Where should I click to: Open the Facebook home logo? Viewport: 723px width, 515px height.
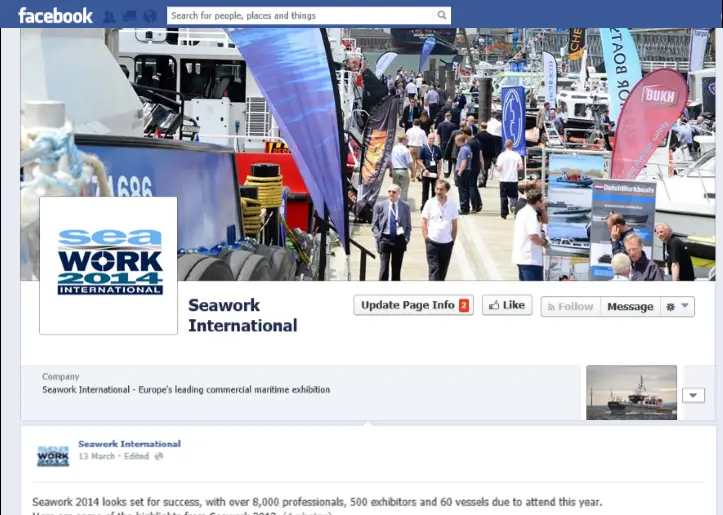point(55,16)
